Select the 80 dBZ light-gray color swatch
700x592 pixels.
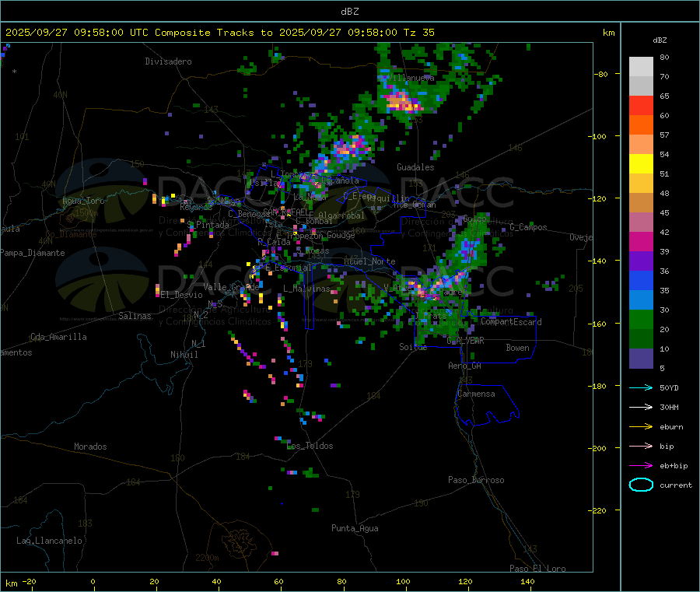(x=641, y=67)
